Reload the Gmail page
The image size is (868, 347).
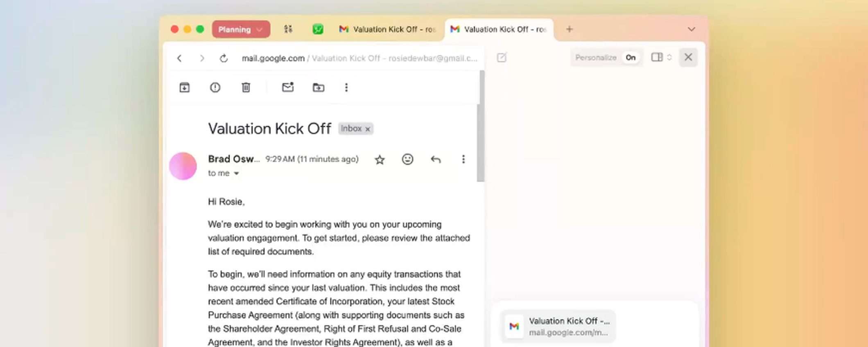tap(224, 58)
